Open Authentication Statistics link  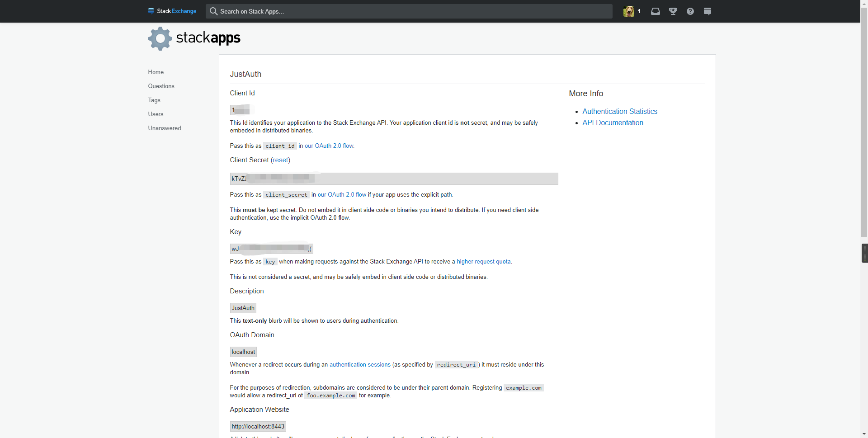620,111
